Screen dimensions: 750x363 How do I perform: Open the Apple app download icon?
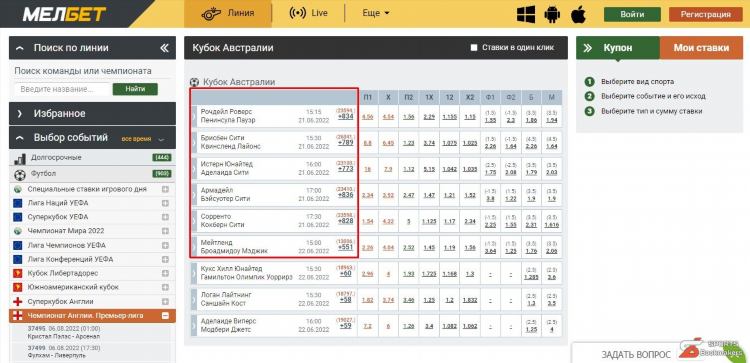(x=578, y=14)
